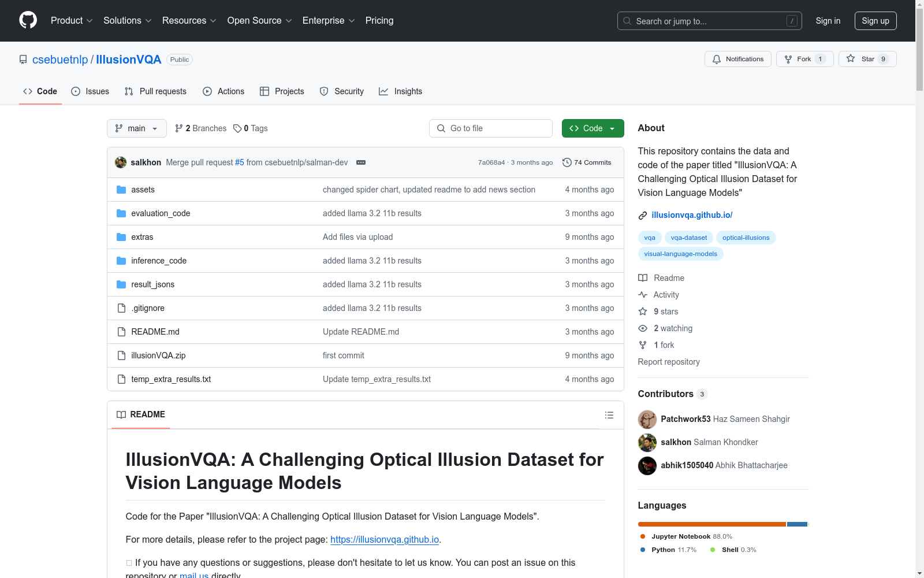
Task: Select the .gitignore file icon
Action: [121, 308]
